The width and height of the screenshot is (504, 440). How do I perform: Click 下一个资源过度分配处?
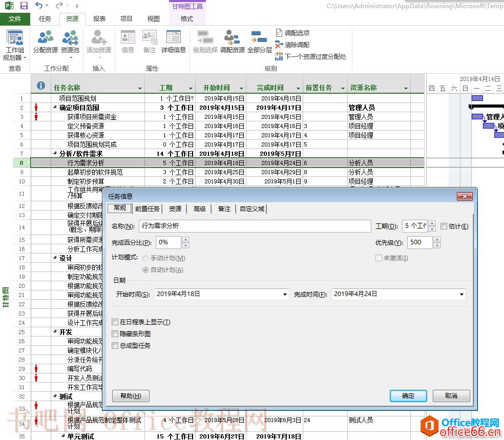coord(310,56)
